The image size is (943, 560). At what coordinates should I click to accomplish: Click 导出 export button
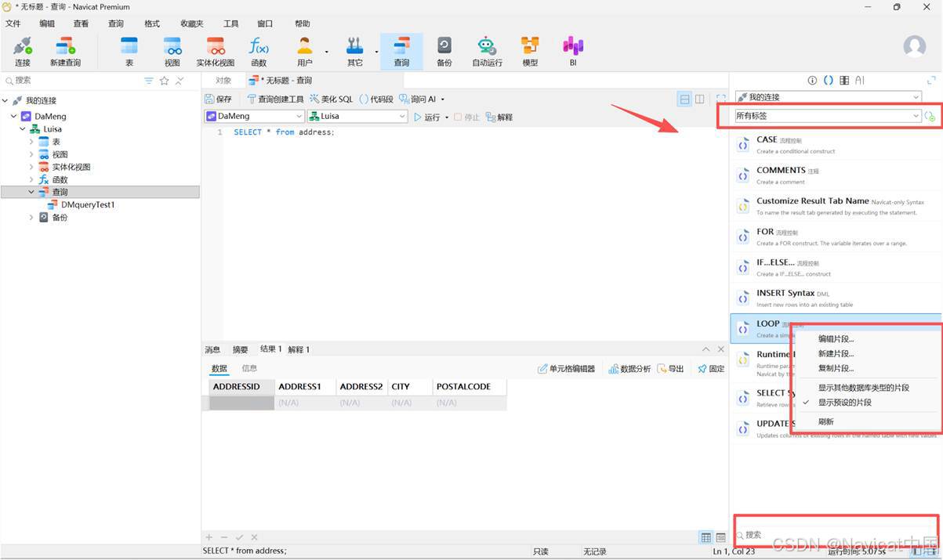click(x=670, y=368)
